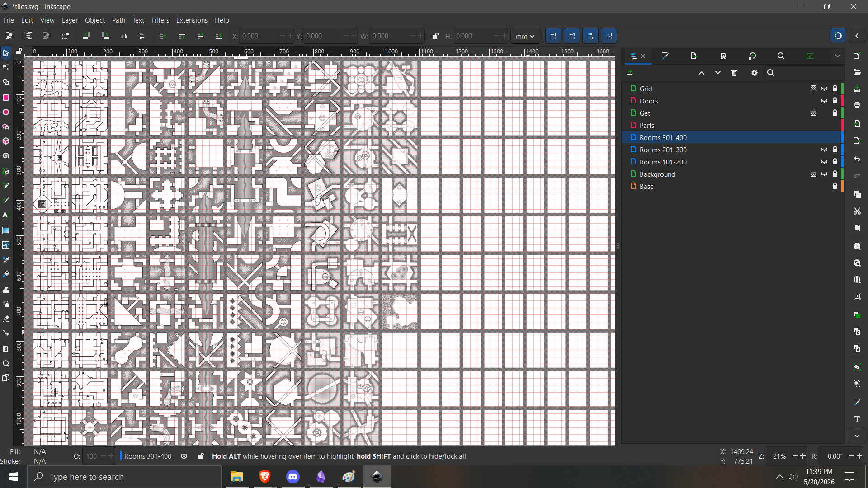Open the File menu
The height and width of the screenshot is (488, 868).
[9, 20]
